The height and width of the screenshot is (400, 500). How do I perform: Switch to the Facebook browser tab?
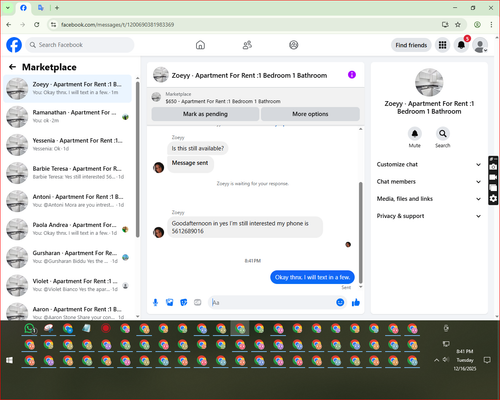click(x=23, y=8)
